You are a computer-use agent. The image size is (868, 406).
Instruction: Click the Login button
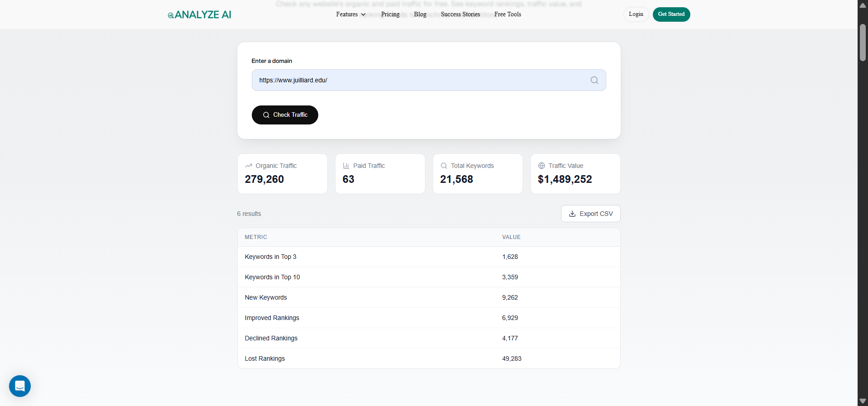click(x=636, y=14)
